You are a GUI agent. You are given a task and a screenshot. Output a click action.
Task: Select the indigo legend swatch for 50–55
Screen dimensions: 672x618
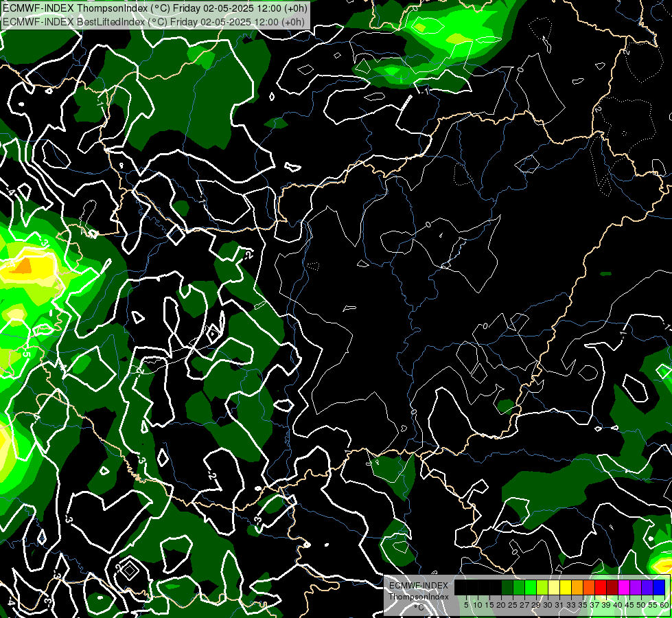click(x=647, y=587)
